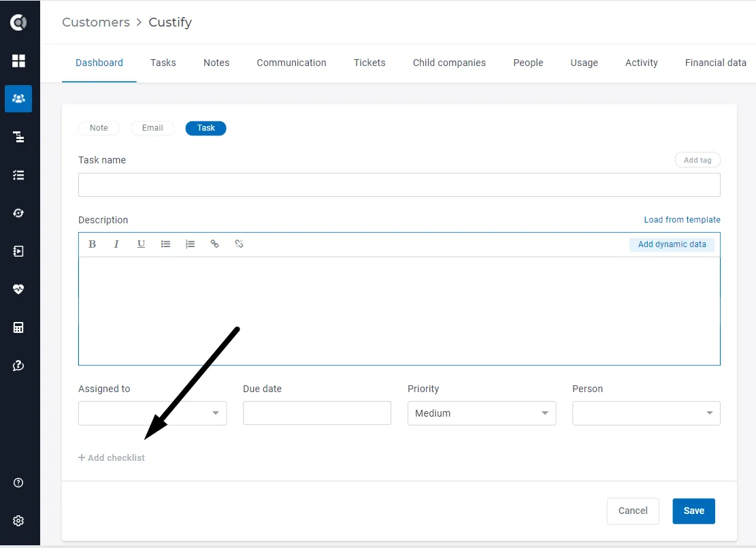Viewport: 756px width, 548px height.
Task: Open the circular sync icon in sidebar
Action: (x=18, y=213)
